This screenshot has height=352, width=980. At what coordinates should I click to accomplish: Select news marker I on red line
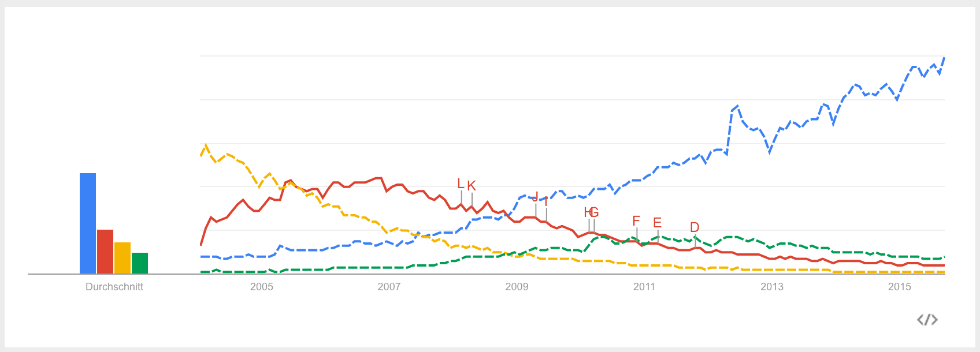[546, 202]
